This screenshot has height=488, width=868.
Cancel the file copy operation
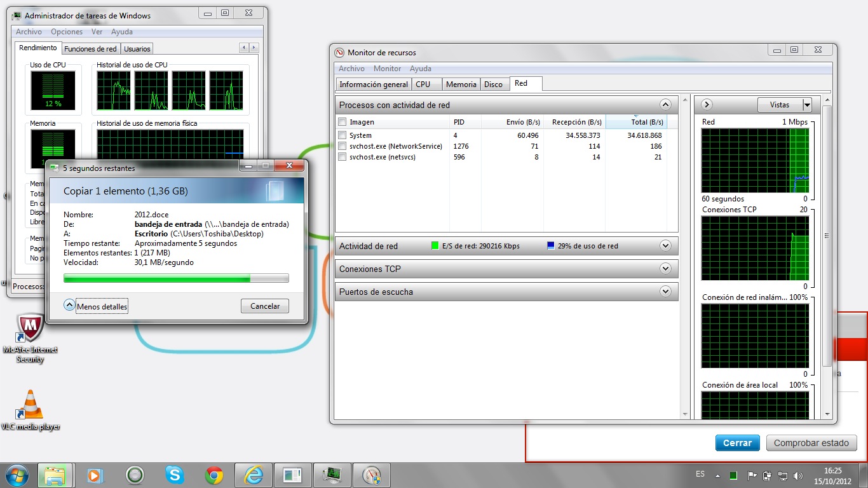(265, 306)
